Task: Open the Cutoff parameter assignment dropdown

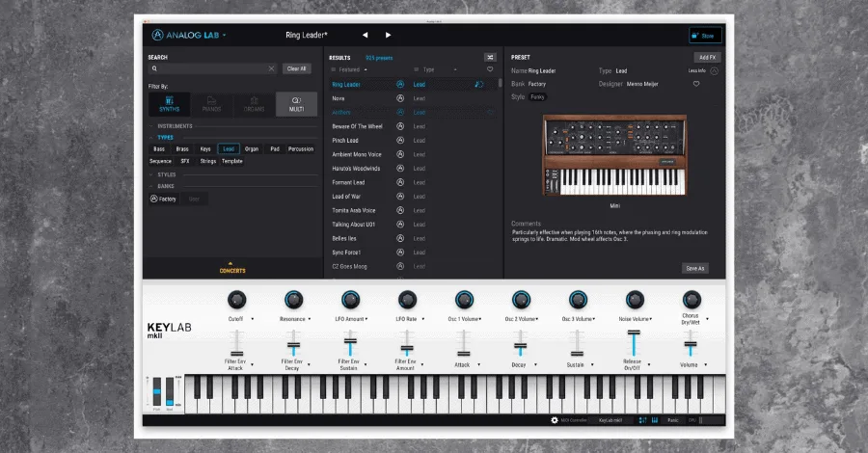Action: point(253,319)
